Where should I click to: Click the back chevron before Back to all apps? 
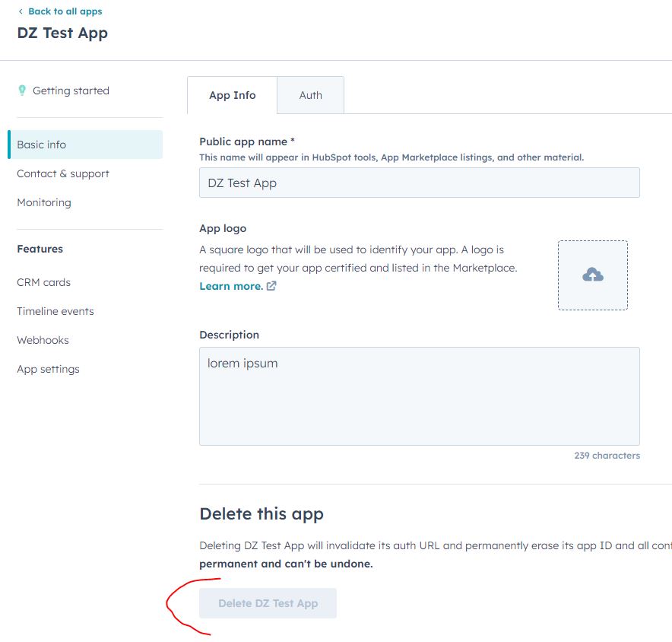21,11
